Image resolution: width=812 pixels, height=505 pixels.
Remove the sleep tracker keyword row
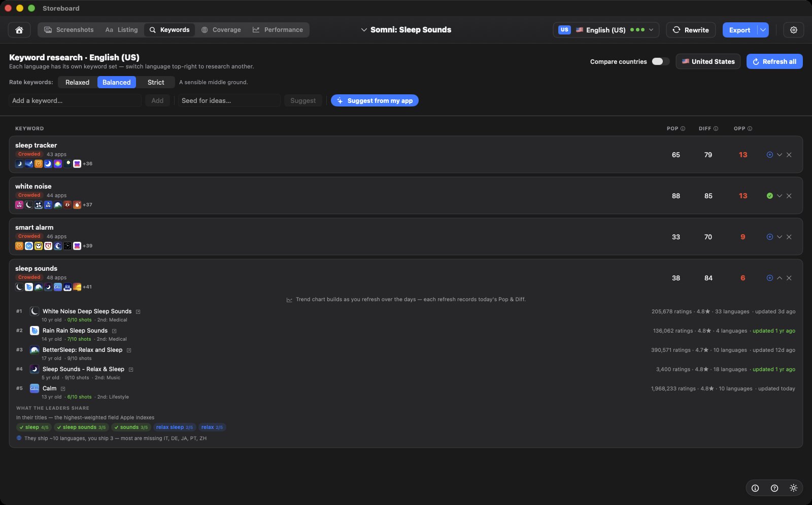tap(789, 155)
